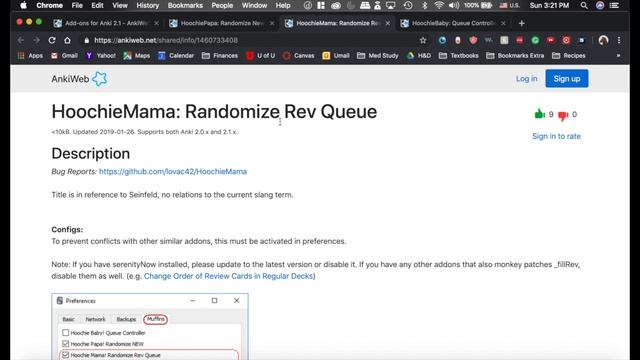
Task: Open the Chrome application menu
Action: tap(49, 5)
